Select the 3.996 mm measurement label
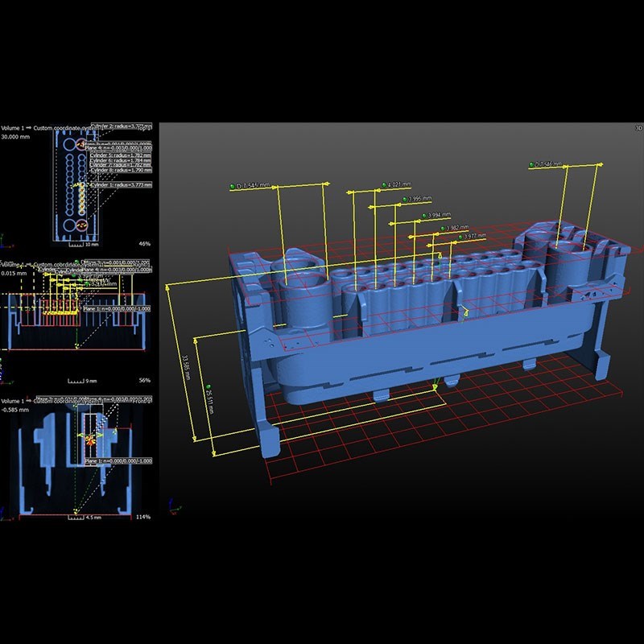 tap(420, 199)
